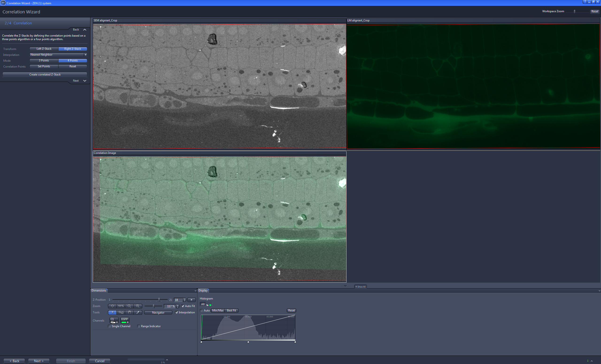Switch to the Dimensions tab

coord(99,290)
